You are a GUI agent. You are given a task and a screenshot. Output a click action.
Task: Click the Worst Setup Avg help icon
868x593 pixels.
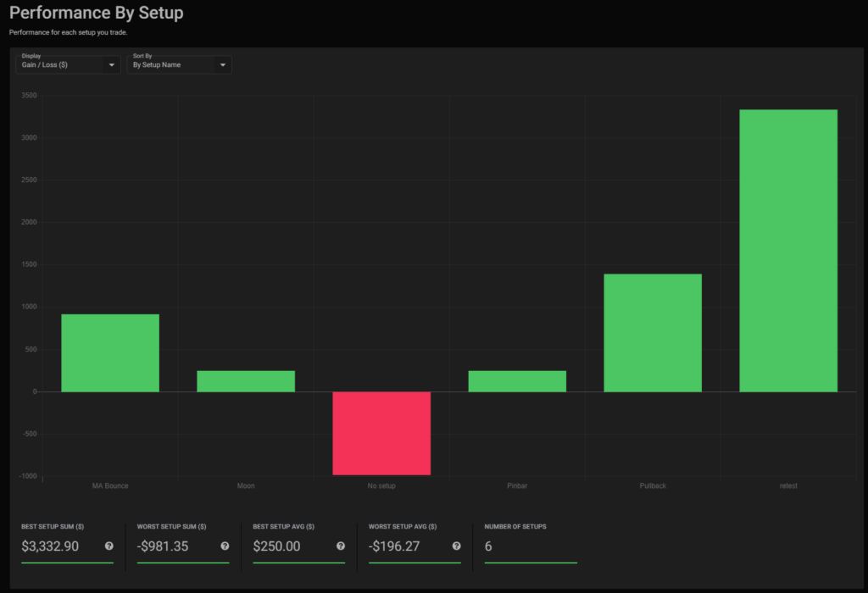click(457, 546)
